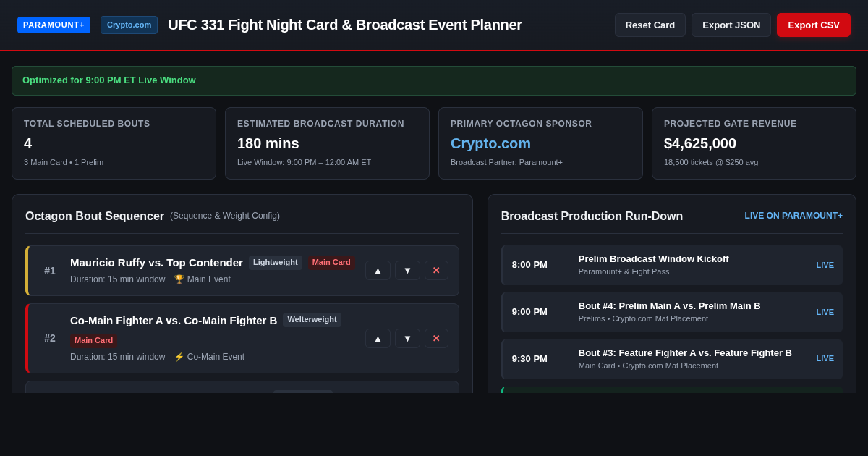The image size is (868, 456).
Task: Open the Total Scheduled Bouts card
Action: point(114,143)
